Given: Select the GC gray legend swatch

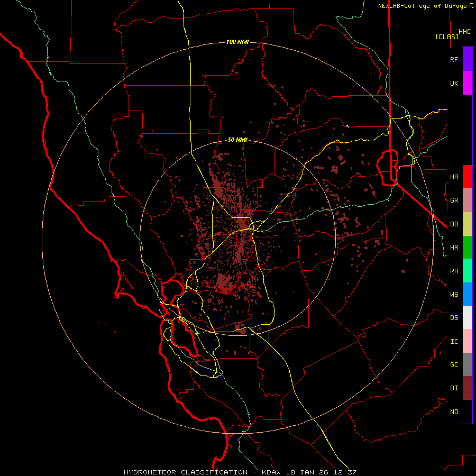Looking at the screenshot, I should (467, 364).
